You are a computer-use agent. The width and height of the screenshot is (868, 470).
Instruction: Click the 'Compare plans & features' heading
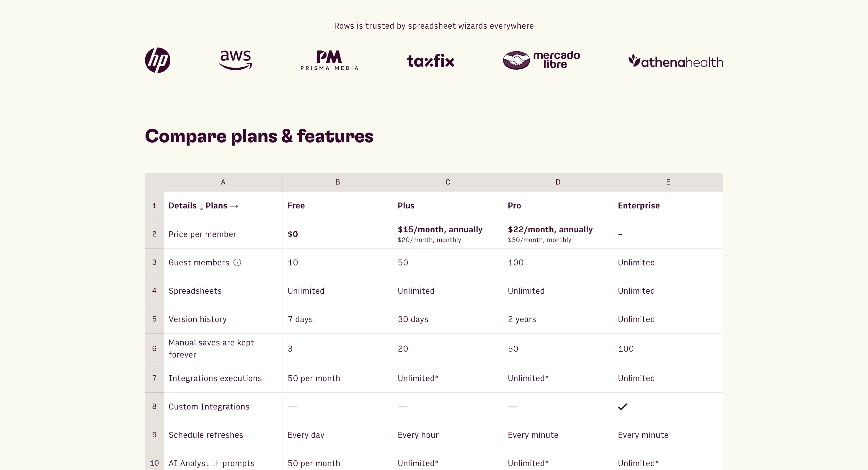coord(259,136)
